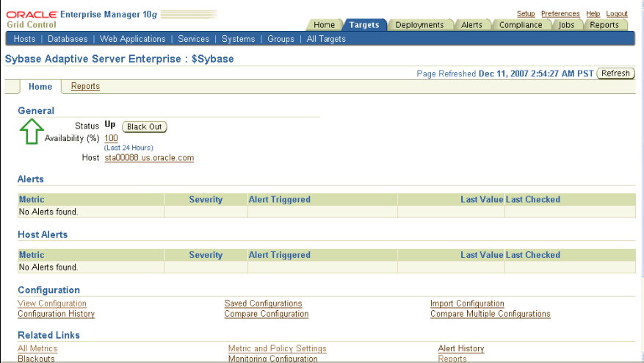Switch to the Targets tab
Viewport: 644px width, 363px height.
pos(364,25)
